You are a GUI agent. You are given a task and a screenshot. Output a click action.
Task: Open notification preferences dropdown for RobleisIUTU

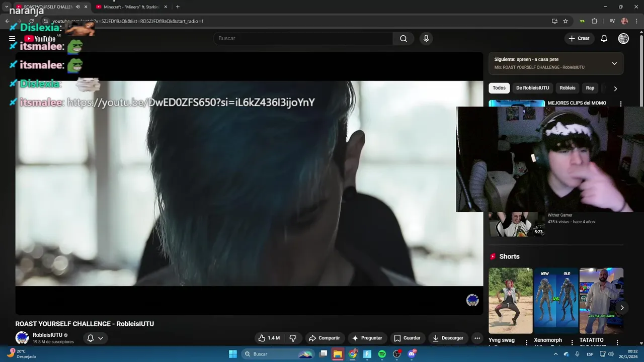95,338
